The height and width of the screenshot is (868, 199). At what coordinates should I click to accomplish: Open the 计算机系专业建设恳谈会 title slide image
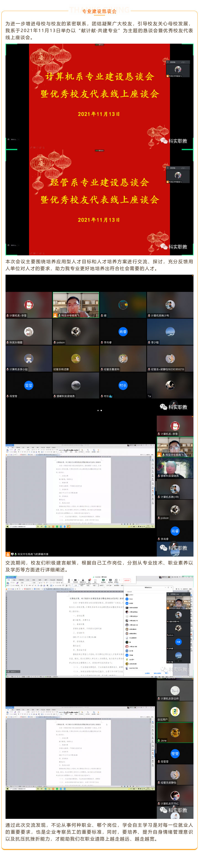point(99,96)
